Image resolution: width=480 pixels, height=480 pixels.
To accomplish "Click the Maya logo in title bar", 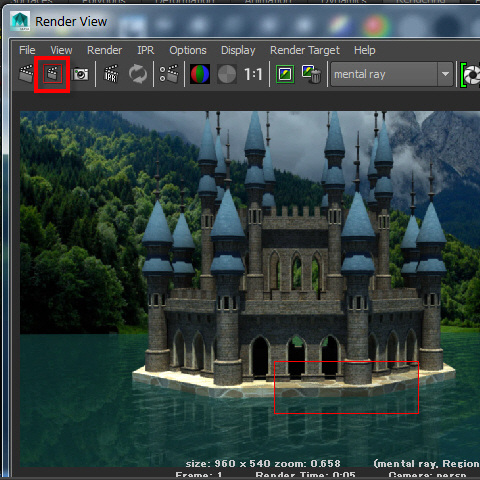I will point(20,21).
